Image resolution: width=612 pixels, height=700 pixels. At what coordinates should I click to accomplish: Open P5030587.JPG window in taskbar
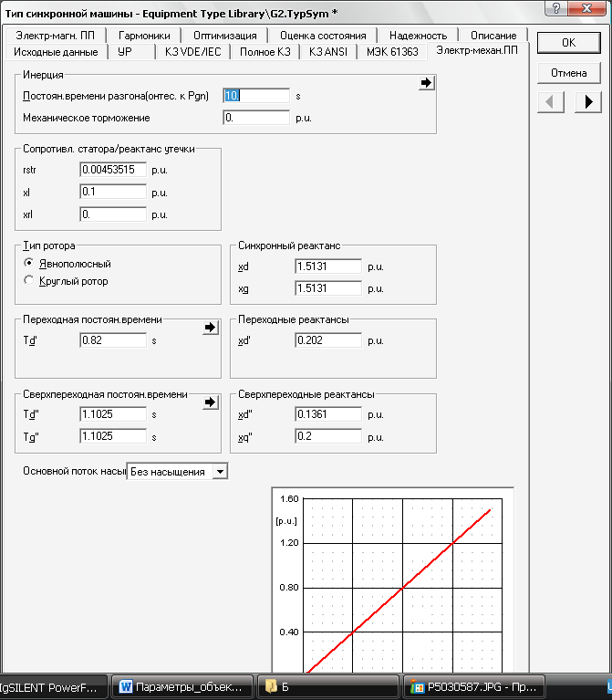tap(473, 686)
